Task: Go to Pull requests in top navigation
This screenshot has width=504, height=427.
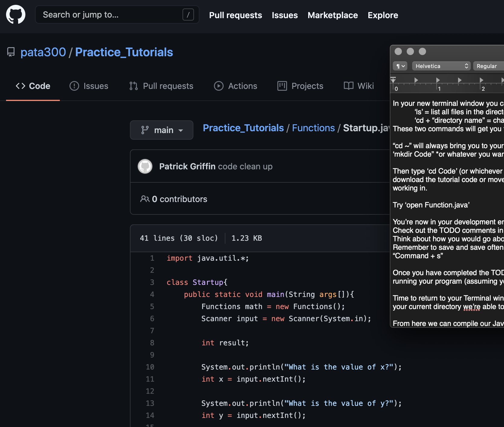Action: pyautogui.click(x=236, y=15)
